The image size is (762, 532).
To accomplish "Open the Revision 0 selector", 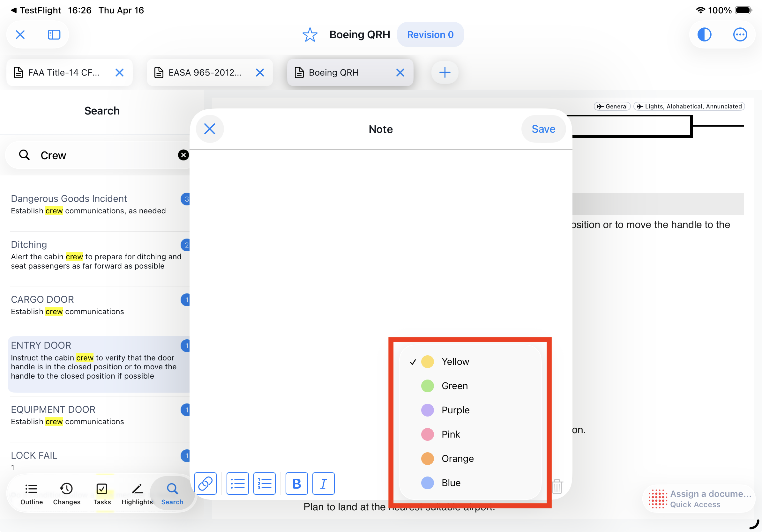I will pyautogui.click(x=430, y=34).
